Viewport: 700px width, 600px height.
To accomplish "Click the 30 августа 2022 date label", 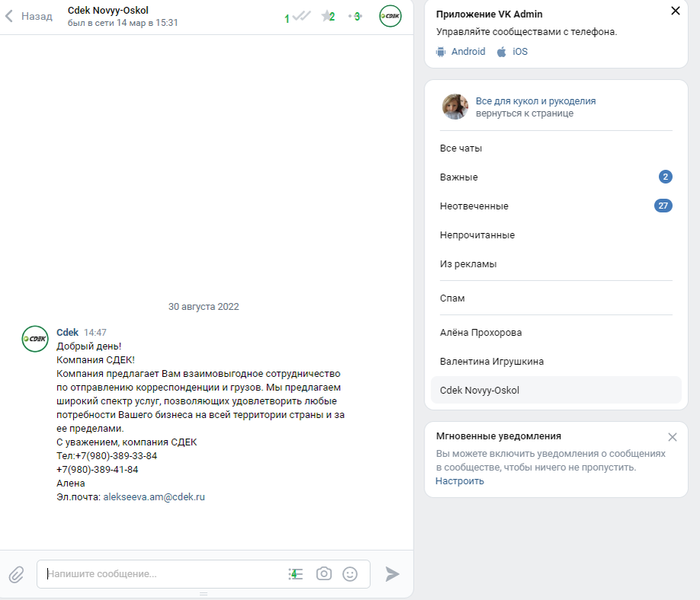I will click(203, 307).
